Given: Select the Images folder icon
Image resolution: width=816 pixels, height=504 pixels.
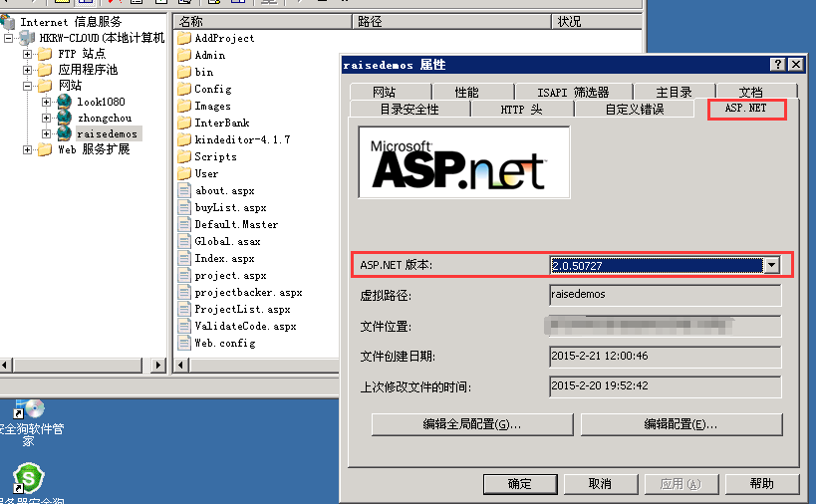Looking at the screenshot, I should (x=184, y=106).
